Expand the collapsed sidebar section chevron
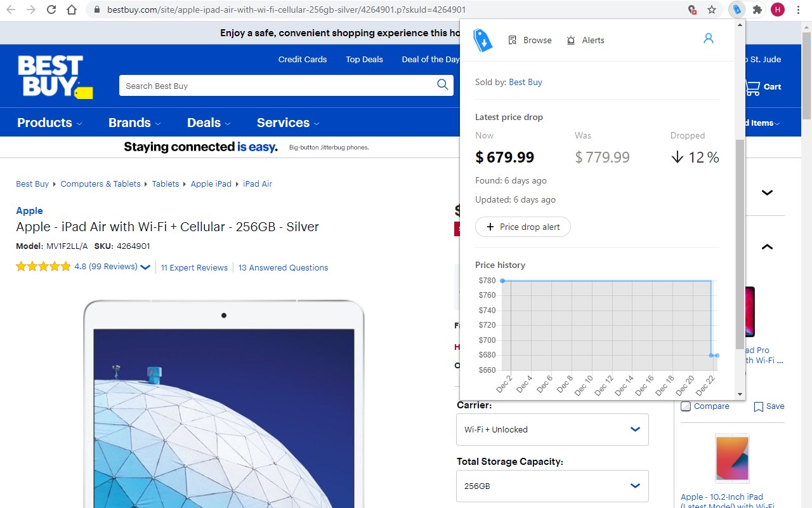 coord(767,192)
